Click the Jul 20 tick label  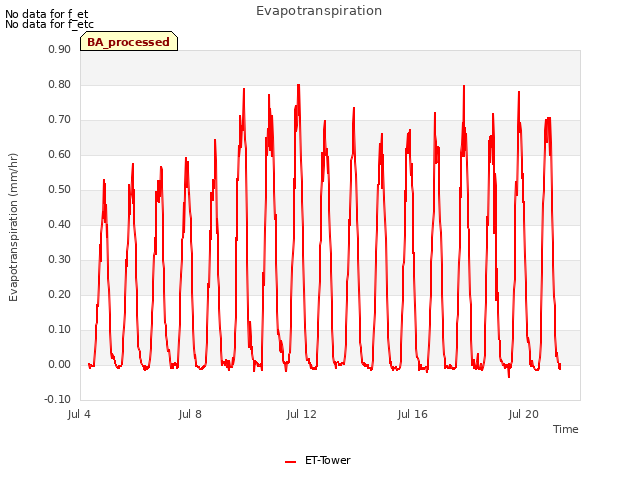523,415
